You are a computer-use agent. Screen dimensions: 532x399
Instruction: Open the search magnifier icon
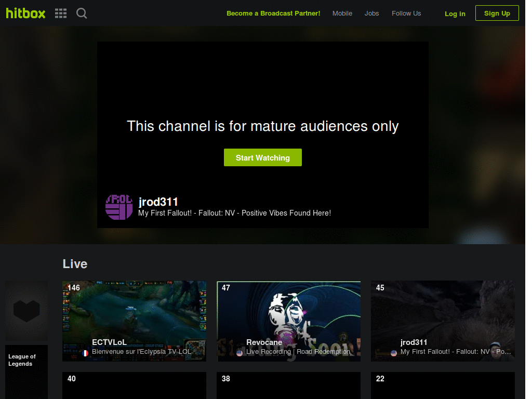point(82,13)
